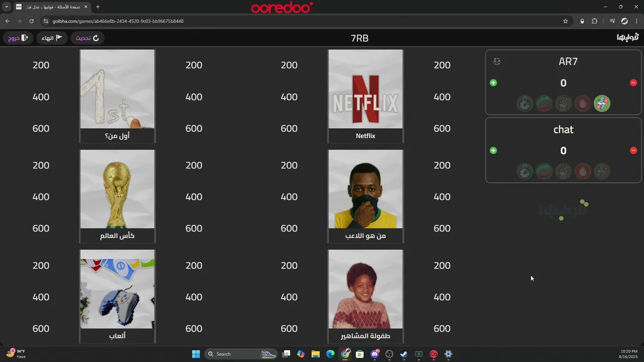This screenshot has height=362, width=644.
Task: Click the AR7 team name
Action: point(568,61)
